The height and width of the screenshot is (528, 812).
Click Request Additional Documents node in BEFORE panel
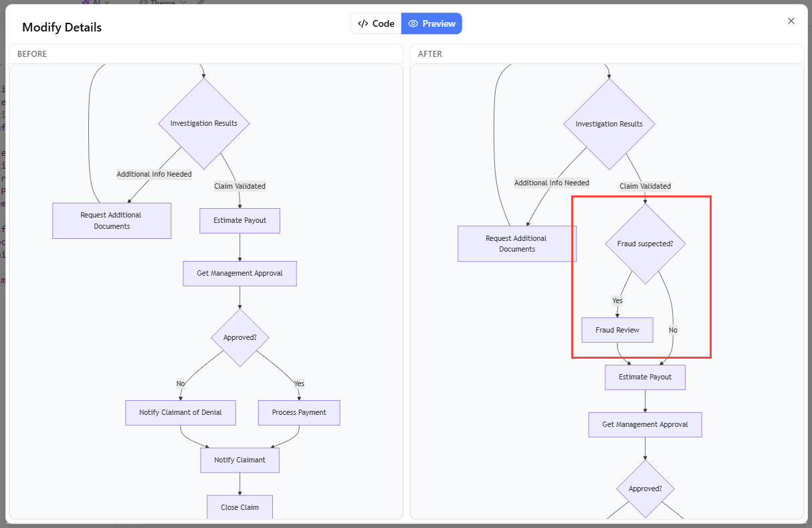pyautogui.click(x=112, y=220)
